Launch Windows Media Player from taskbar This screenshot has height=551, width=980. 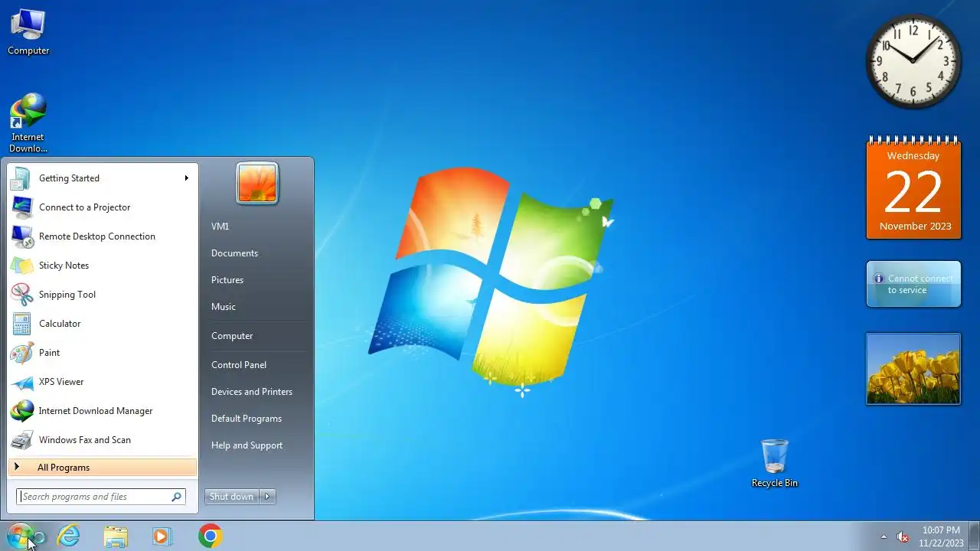(x=162, y=536)
